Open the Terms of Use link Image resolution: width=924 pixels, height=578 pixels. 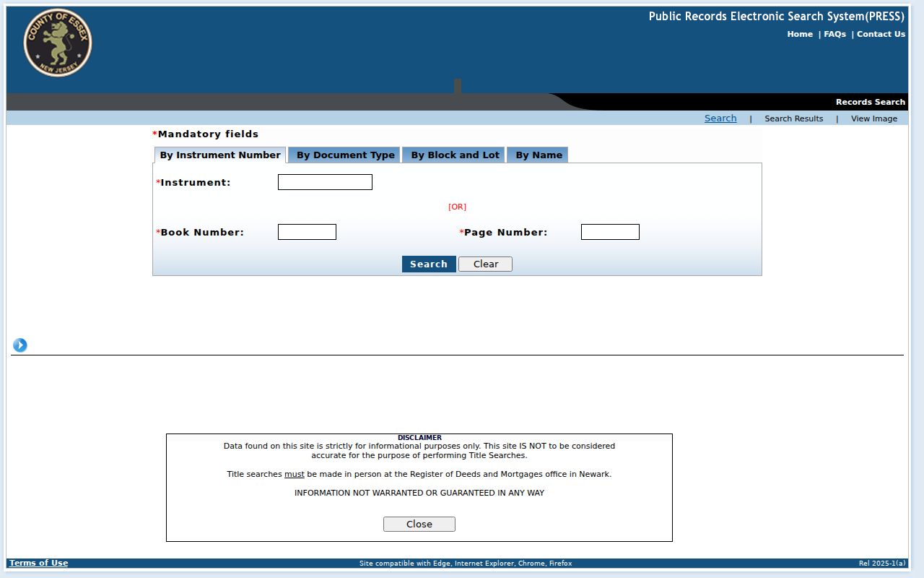39,563
